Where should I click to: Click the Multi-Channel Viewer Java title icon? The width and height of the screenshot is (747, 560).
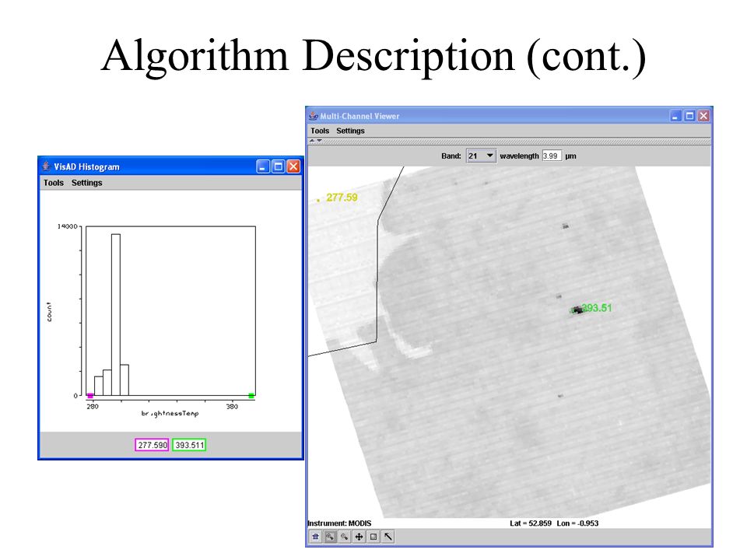click(x=313, y=116)
